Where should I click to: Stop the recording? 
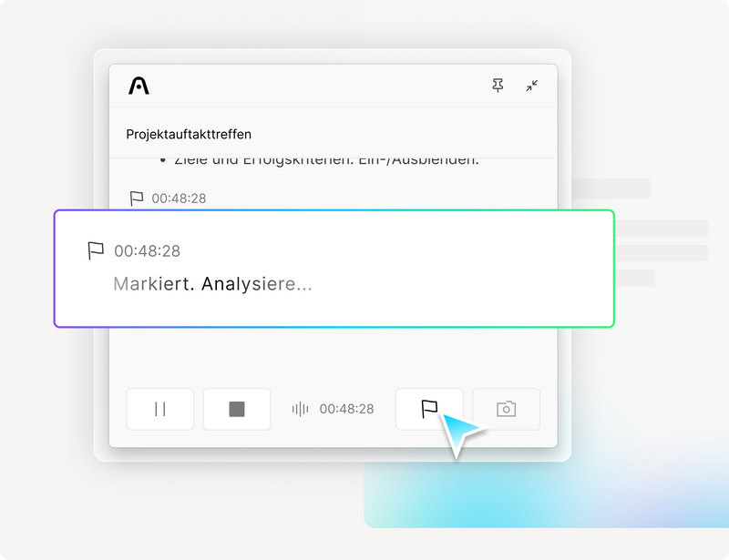(237, 409)
